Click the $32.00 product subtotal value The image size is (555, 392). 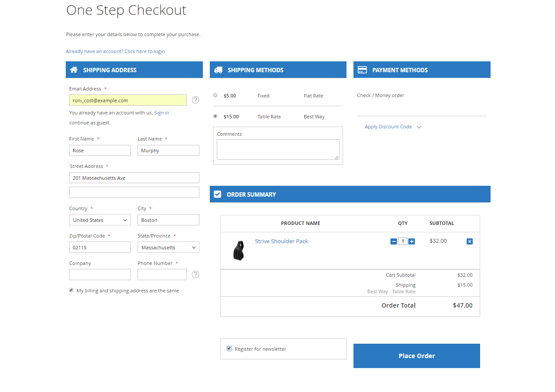pyautogui.click(x=438, y=241)
